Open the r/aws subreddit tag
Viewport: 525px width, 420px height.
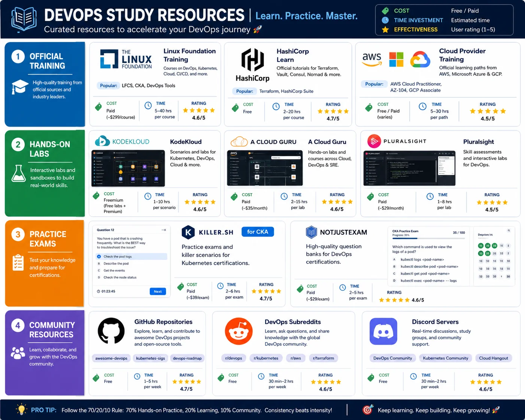pyautogui.click(x=296, y=358)
